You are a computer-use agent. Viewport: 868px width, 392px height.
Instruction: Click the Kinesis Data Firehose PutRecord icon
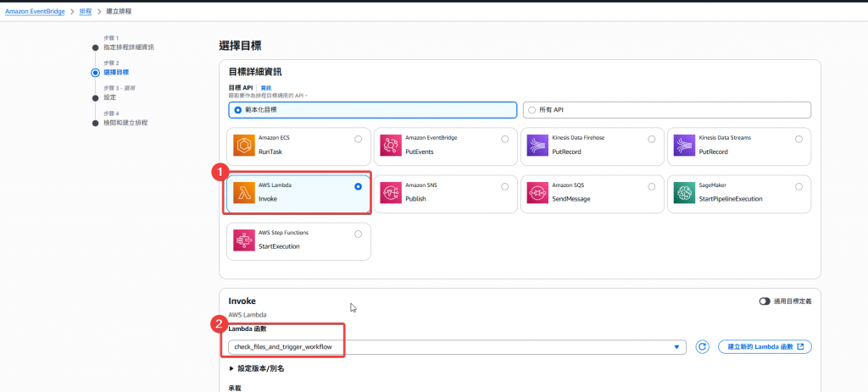click(537, 146)
